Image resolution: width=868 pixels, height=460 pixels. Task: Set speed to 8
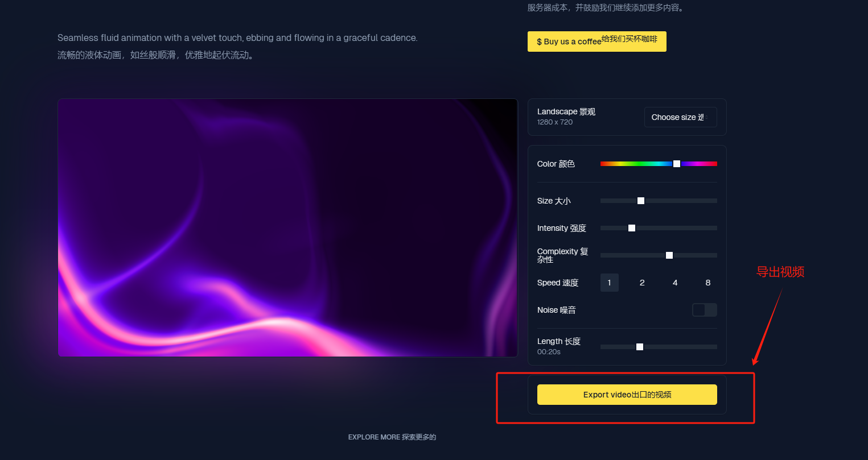tap(708, 283)
